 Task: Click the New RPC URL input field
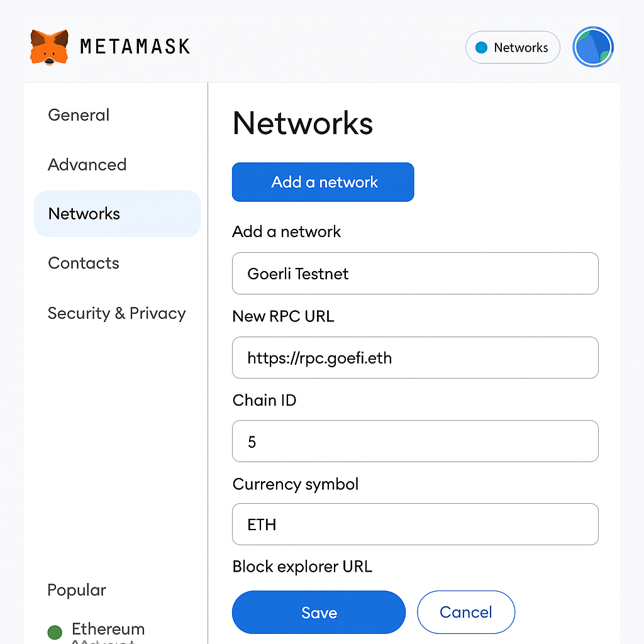tap(415, 358)
